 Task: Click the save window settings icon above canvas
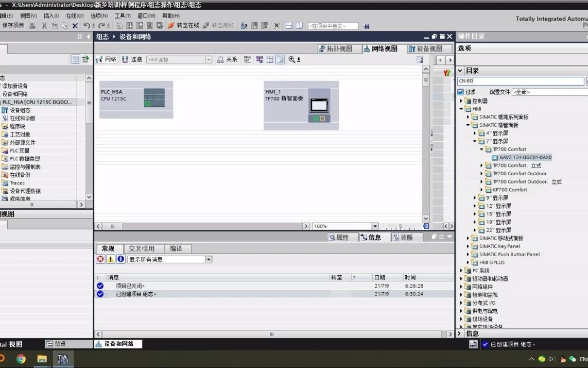click(420, 59)
